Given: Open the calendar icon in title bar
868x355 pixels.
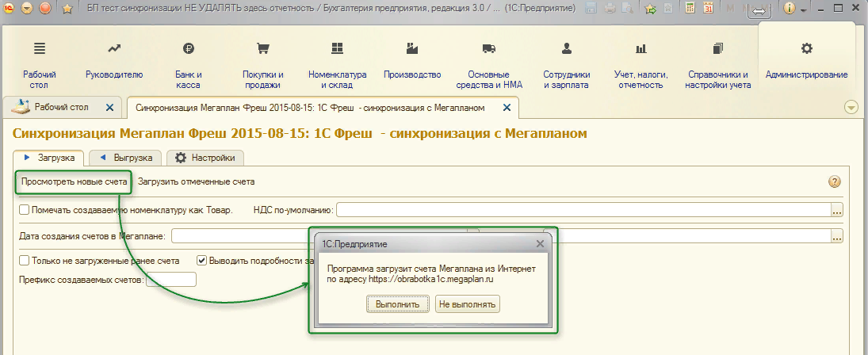Looking at the screenshot, I should [x=708, y=10].
